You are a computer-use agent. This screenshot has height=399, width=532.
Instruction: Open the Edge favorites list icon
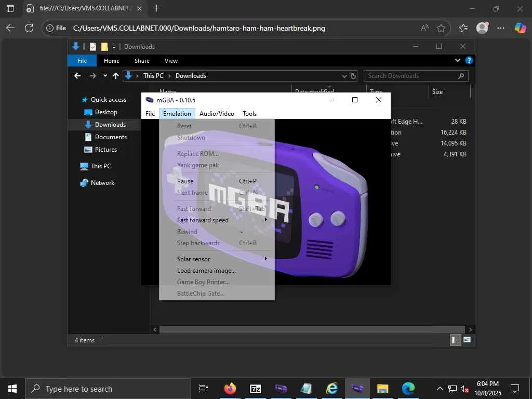pos(463,28)
